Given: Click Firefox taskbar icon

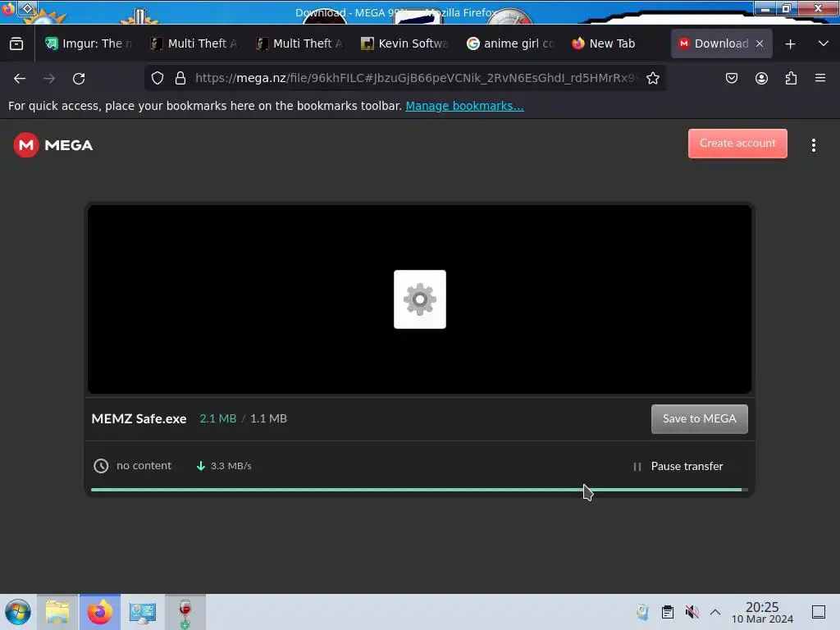Looking at the screenshot, I should tap(99, 612).
